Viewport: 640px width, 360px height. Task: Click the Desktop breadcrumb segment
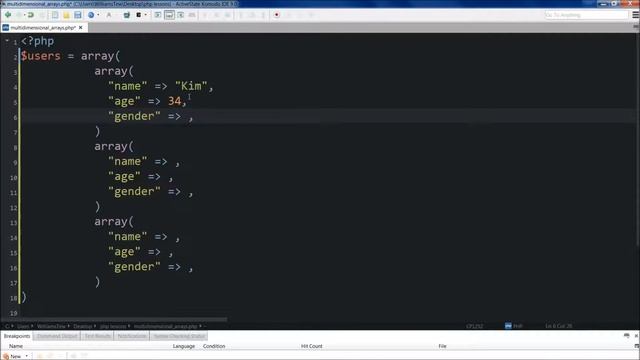point(83,326)
